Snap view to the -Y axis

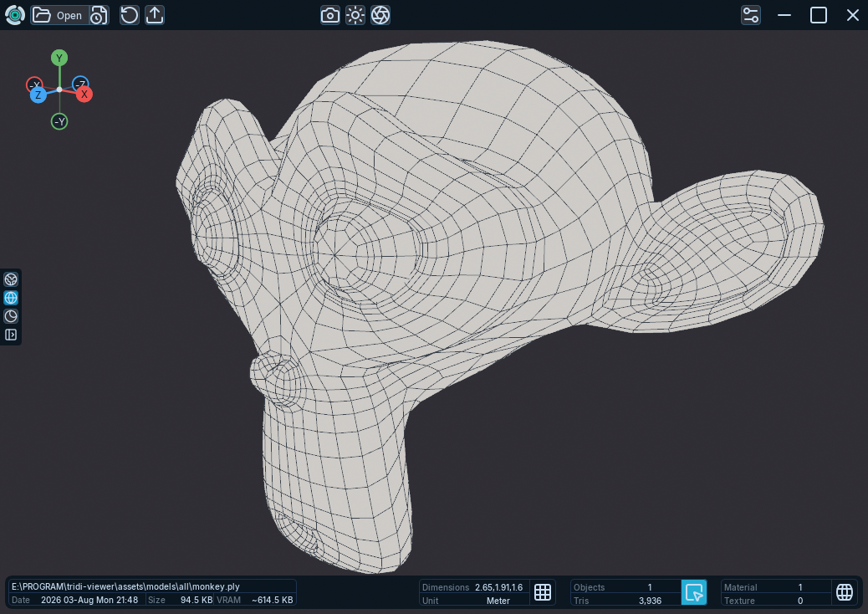click(59, 121)
